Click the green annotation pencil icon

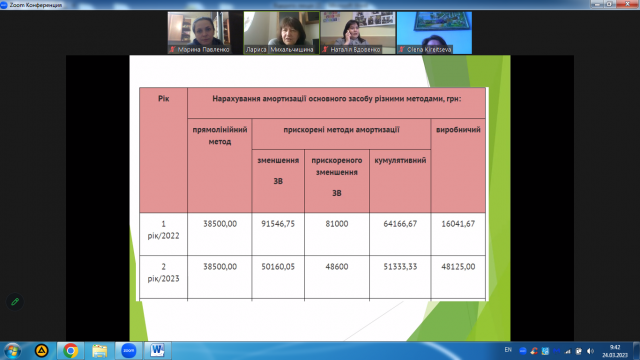click(15, 302)
